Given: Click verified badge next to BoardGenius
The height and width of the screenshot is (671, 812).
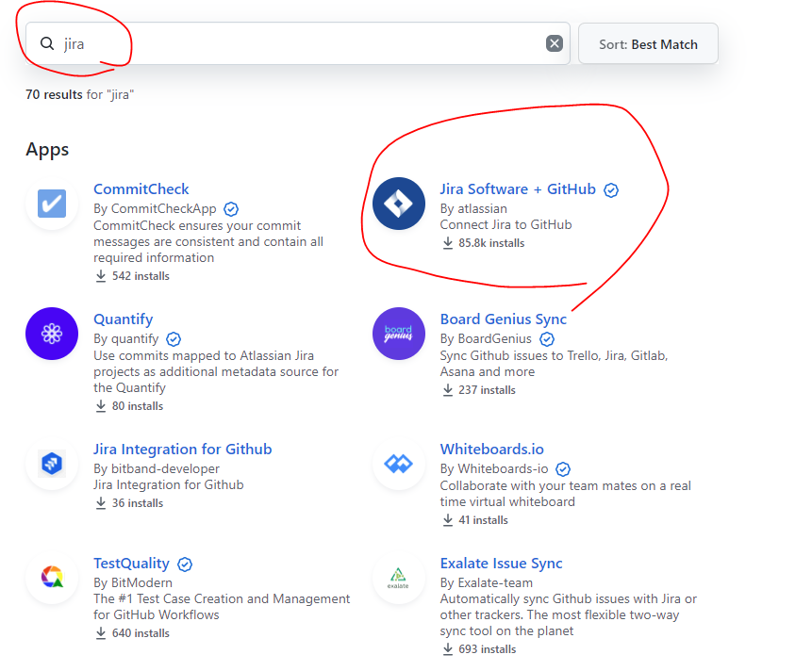Looking at the screenshot, I should coord(547,339).
